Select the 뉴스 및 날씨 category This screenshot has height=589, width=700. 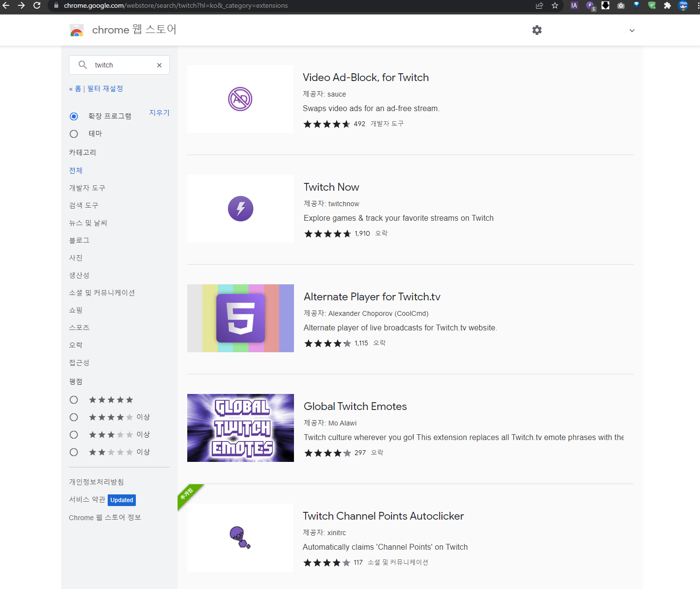pos(88,223)
